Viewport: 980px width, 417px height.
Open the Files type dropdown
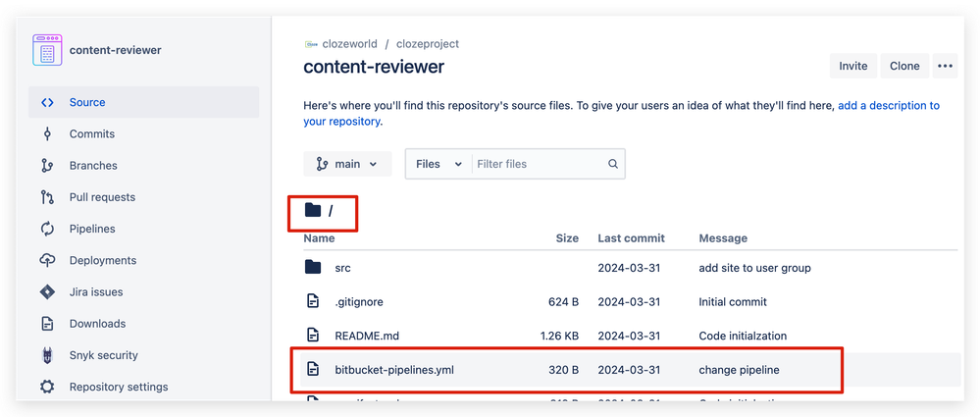438,164
